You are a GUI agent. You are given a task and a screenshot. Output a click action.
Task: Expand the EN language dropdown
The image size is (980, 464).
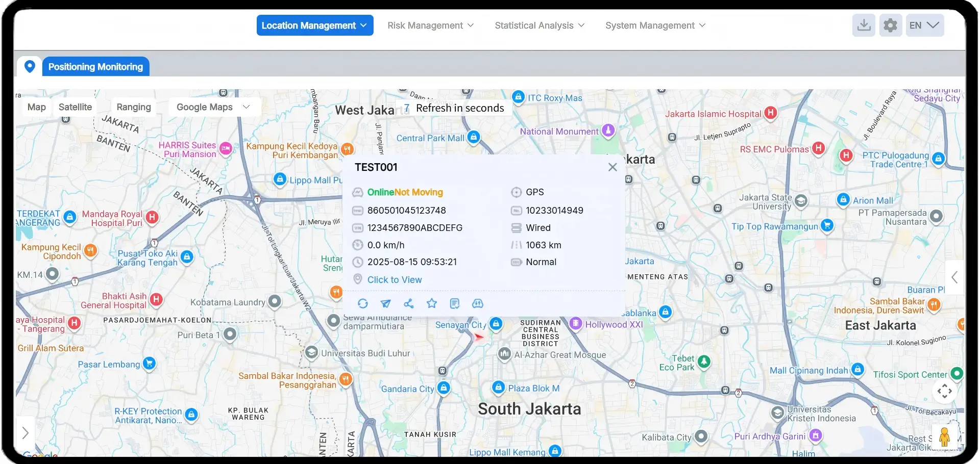[924, 25]
